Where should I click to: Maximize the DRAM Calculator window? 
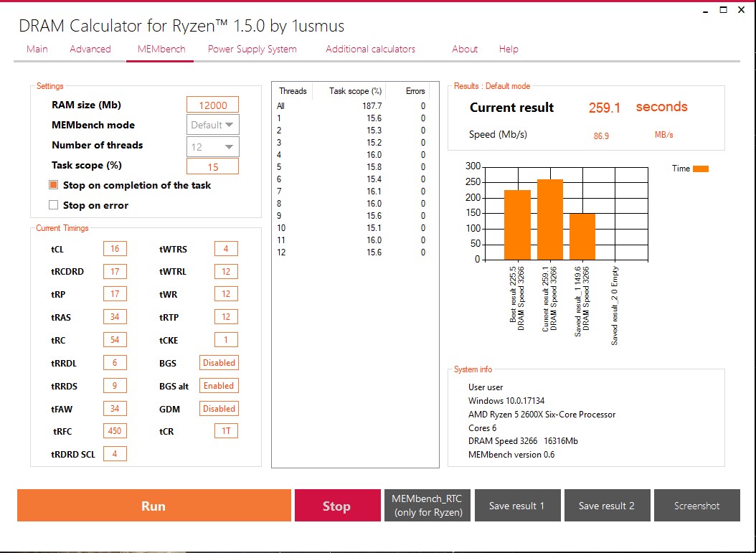click(x=723, y=9)
